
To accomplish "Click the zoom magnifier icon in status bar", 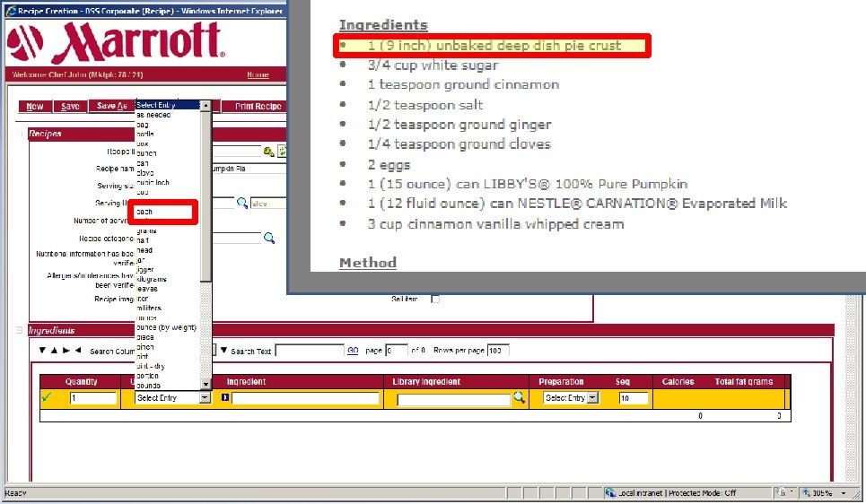I will pyautogui.click(x=807, y=492).
